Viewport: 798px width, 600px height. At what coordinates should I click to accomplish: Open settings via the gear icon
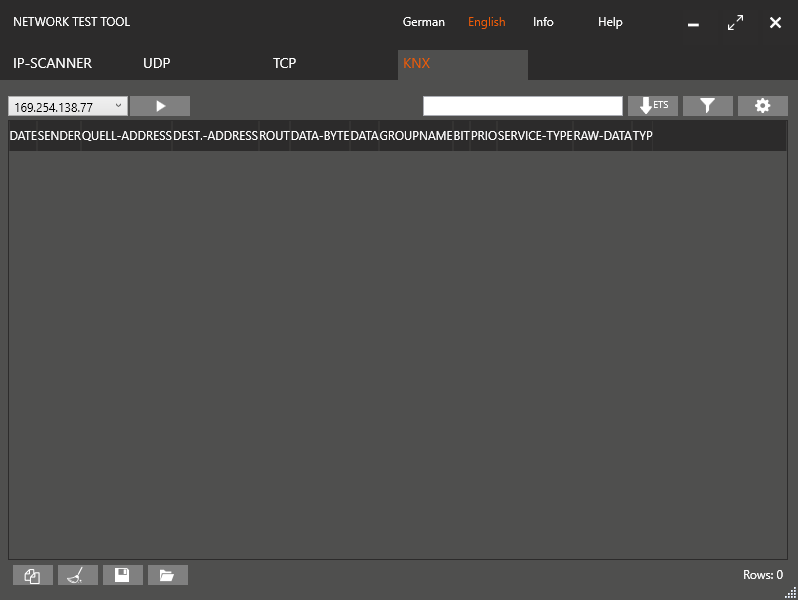click(762, 106)
